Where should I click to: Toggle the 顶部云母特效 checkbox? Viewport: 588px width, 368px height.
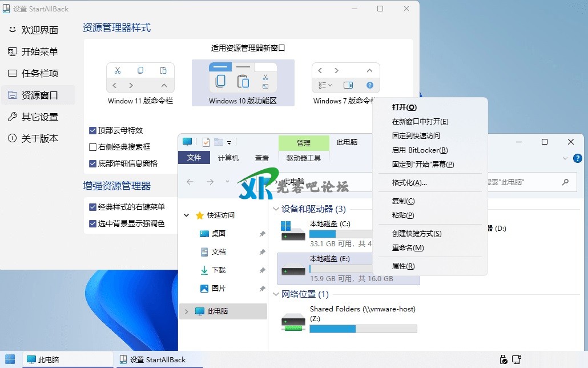pos(93,130)
